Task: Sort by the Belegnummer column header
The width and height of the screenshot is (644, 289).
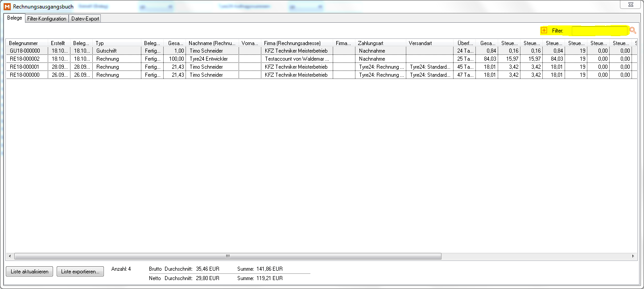Action: 26,43
